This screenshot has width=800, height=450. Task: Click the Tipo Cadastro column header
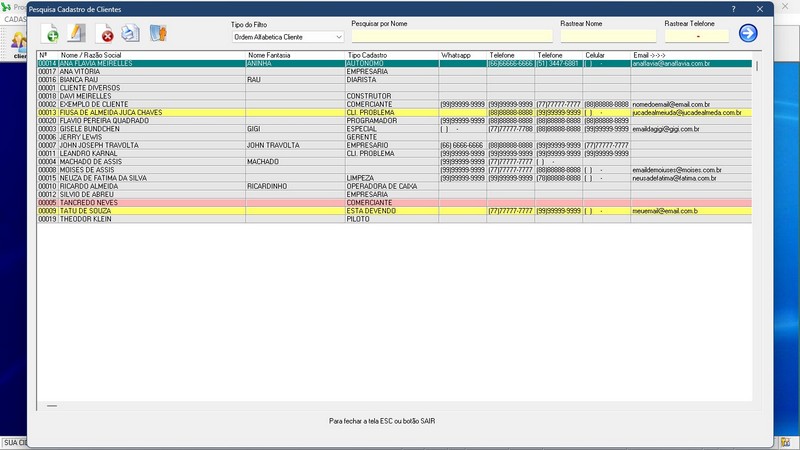point(392,55)
